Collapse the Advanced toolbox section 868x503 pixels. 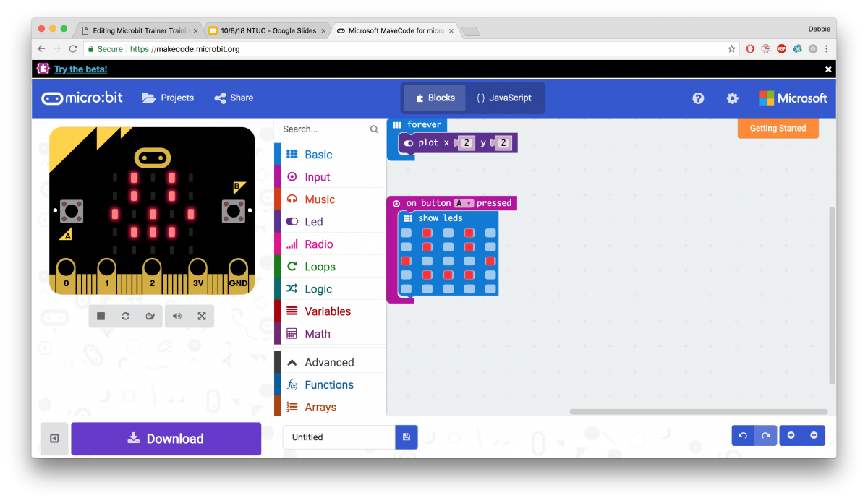coord(331,363)
